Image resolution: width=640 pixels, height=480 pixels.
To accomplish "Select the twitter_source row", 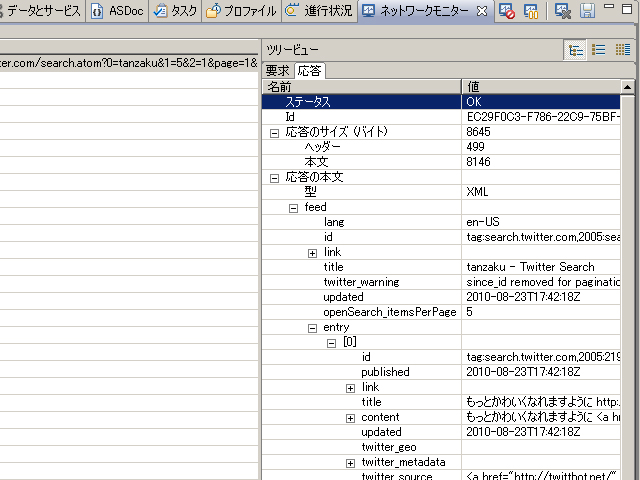I will 441,476.
